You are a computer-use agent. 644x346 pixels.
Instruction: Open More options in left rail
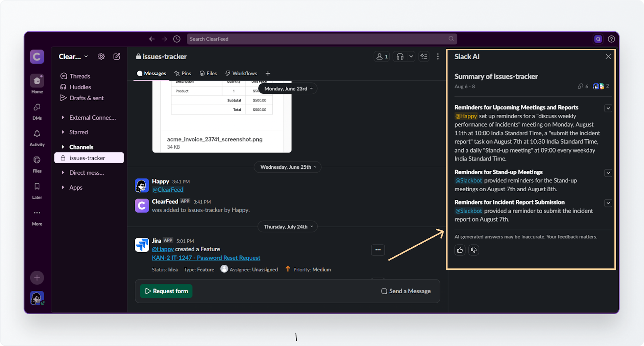(37, 217)
